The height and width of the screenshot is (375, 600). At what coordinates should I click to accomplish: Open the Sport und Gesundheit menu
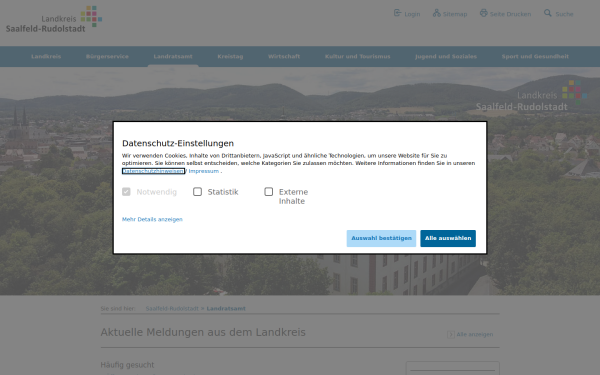tap(535, 56)
